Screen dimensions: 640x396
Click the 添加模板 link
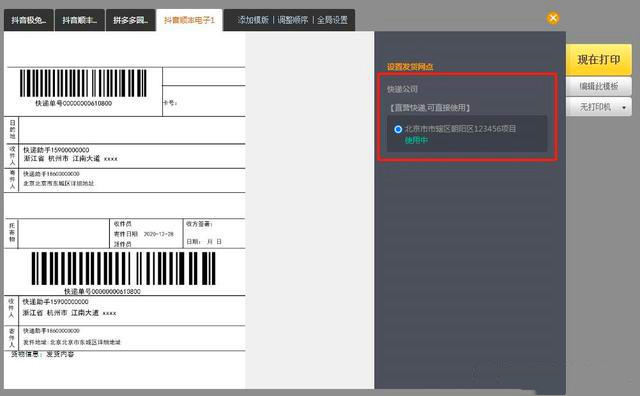[x=253, y=20]
